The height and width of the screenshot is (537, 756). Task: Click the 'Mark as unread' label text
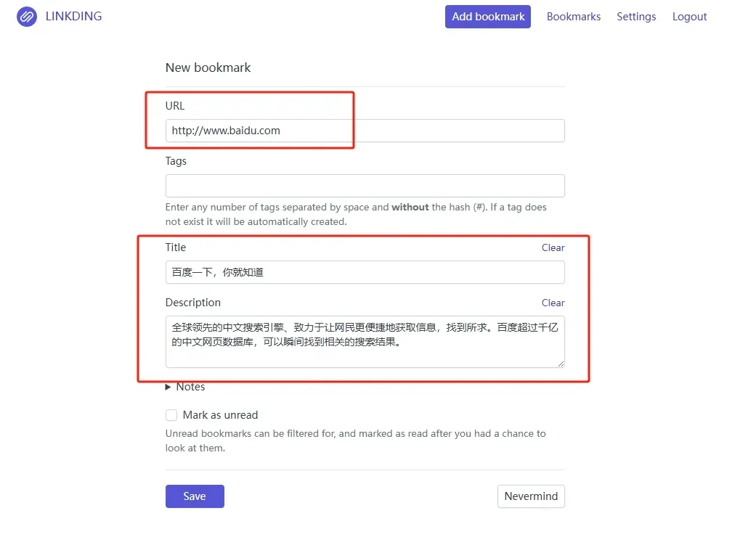point(220,415)
